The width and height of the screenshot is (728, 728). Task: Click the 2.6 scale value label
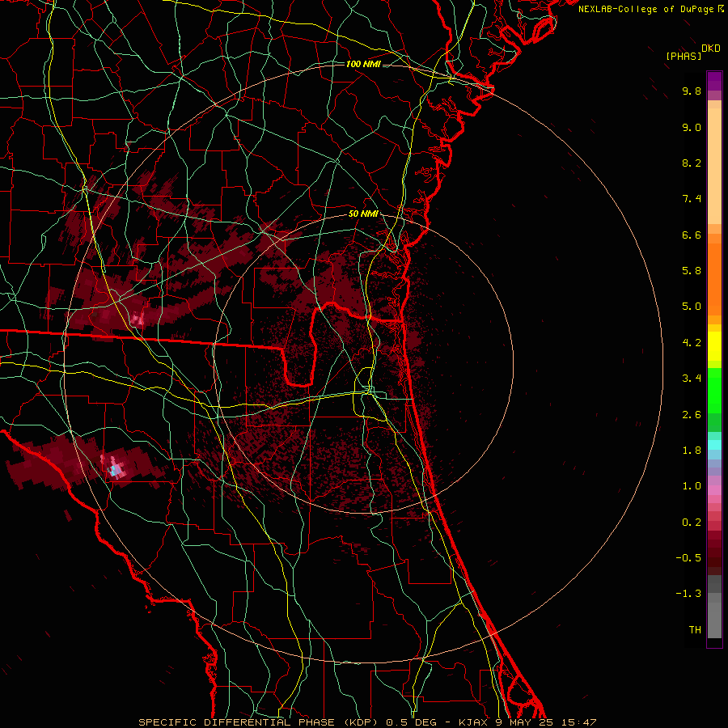(x=692, y=415)
